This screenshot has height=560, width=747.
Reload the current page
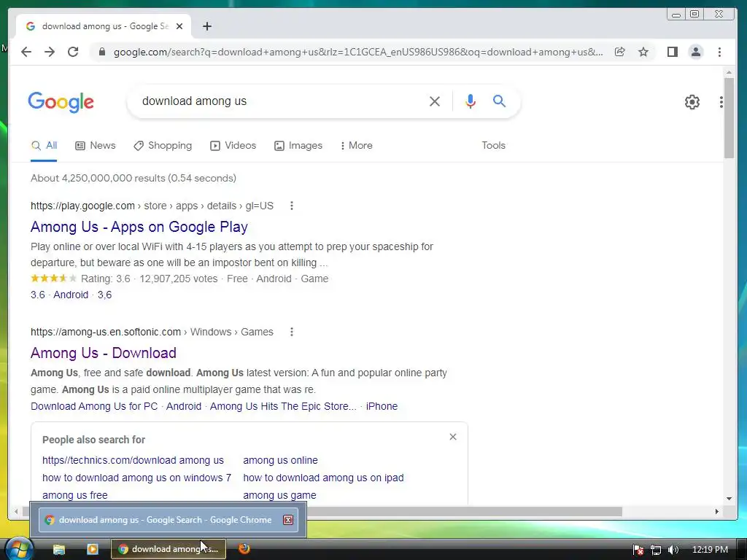coord(73,52)
